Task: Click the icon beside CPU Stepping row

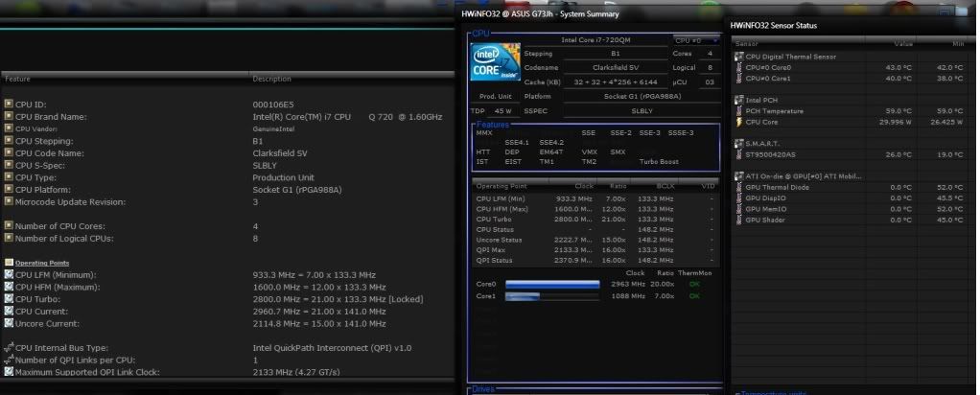Action: [x=9, y=141]
